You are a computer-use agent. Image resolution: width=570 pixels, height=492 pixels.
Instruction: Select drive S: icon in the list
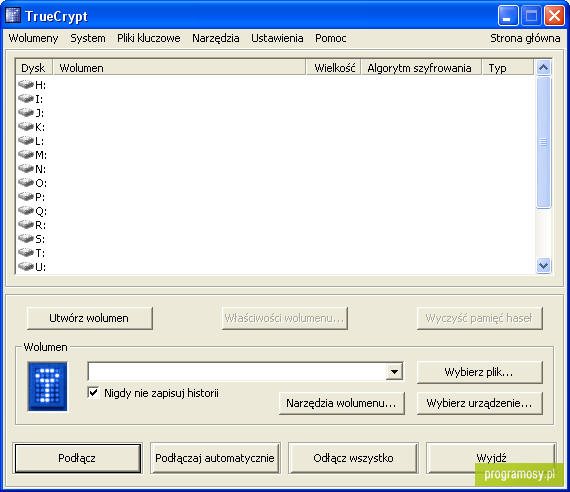click(26, 239)
